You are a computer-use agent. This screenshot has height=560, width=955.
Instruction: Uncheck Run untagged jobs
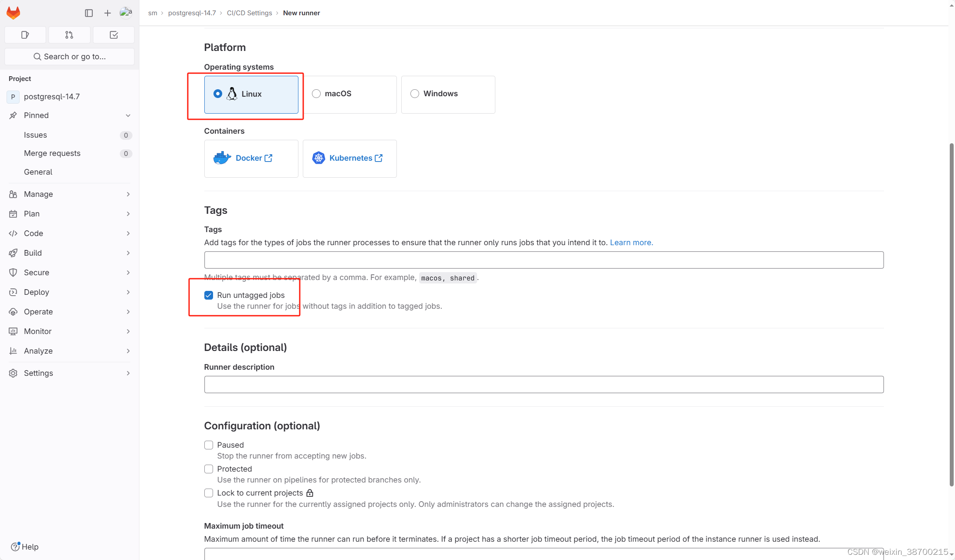[209, 295]
